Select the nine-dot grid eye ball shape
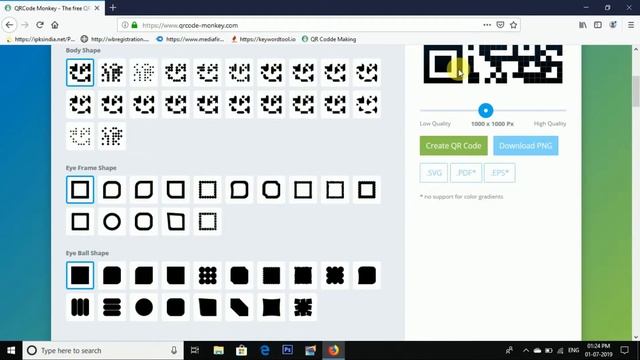Image resolution: width=640 pixels, height=360 pixels. click(x=207, y=275)
